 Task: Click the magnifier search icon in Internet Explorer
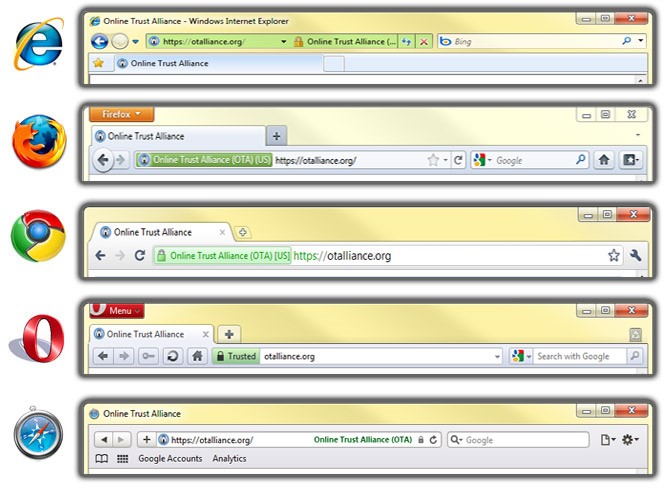(x=627, y=41)
